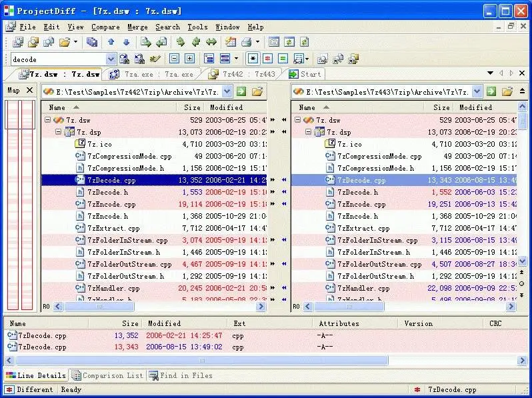Toggle the show all items asterisk filter
This screenshot has height=398, width=532.
(x=253, y=59)
